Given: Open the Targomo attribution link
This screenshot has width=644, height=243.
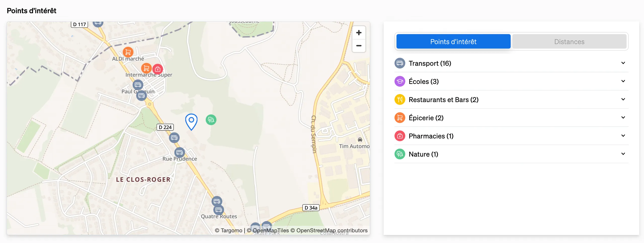Looking at the screenshot, I should click(228, 230).
